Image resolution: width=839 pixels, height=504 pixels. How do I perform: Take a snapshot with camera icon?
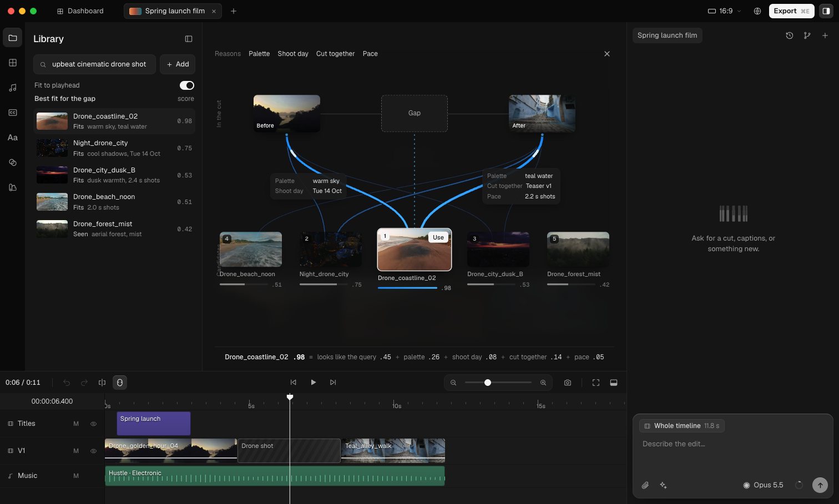coord(568,383)
